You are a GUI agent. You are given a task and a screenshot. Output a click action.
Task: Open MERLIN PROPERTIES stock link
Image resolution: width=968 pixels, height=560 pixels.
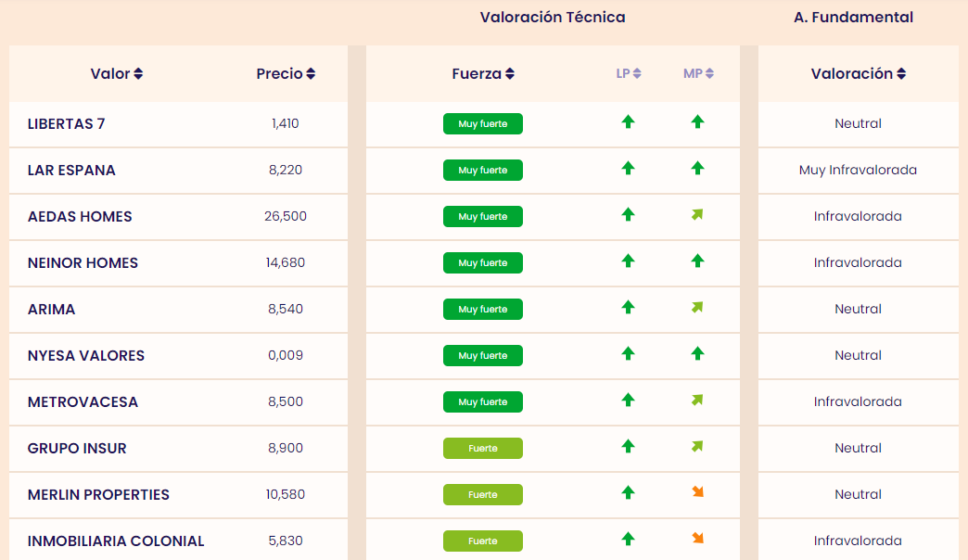click(98, 495)
